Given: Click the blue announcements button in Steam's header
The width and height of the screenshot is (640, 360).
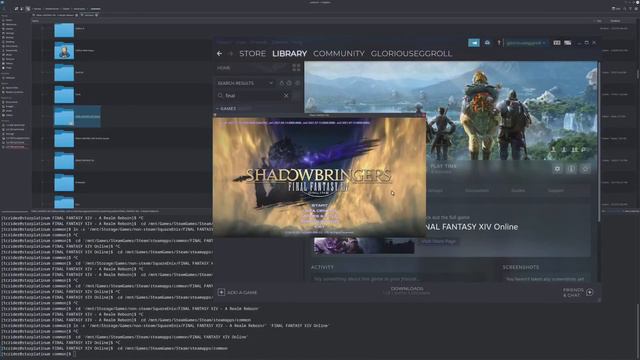Looking at the screenshot, I should coord(474,42).
